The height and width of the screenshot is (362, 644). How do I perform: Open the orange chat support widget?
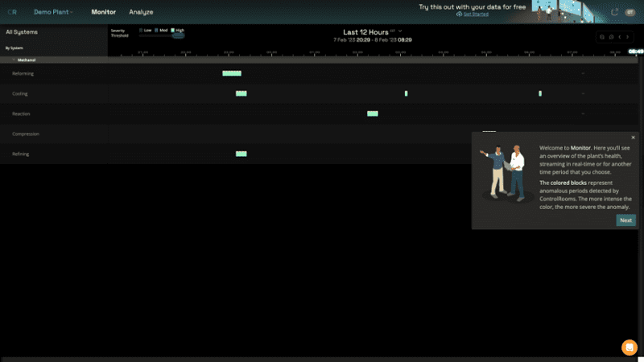click(x=630, y=348)
